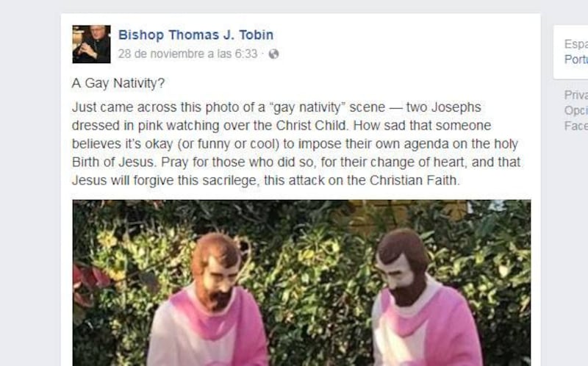Image resolution: width=588 pixels, height=366 pixels.
Task: Click the "Christian Faith" phrase ending the post
Action: [x=414, y=180]
